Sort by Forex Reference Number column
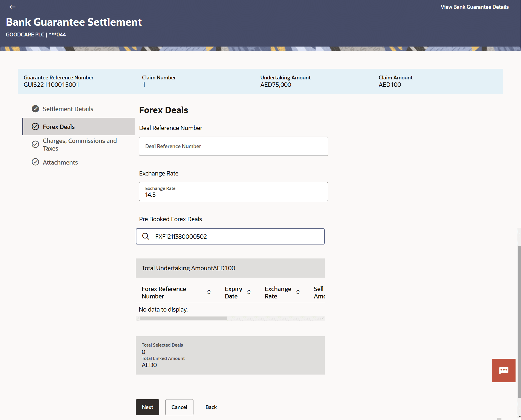Image resolution: width=521 pixels, height=420 pixels. click(x=209, y=292)
